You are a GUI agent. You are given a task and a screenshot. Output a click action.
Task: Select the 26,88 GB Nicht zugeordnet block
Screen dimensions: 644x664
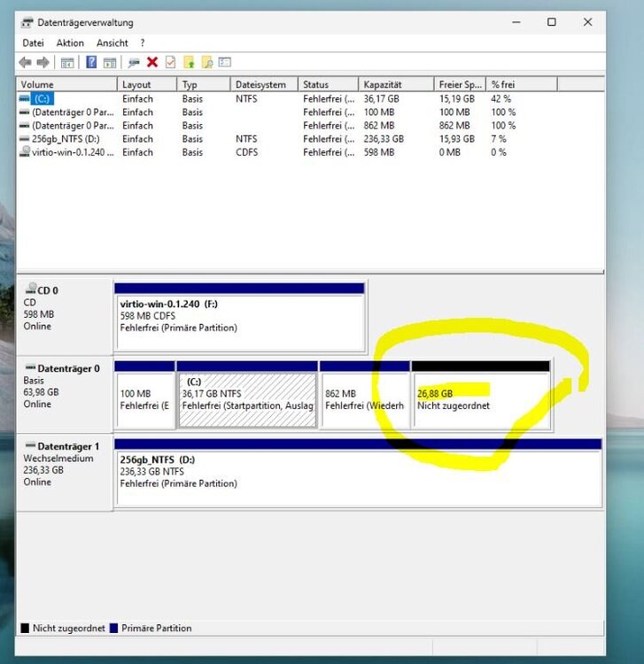click(x=480, y=395)
